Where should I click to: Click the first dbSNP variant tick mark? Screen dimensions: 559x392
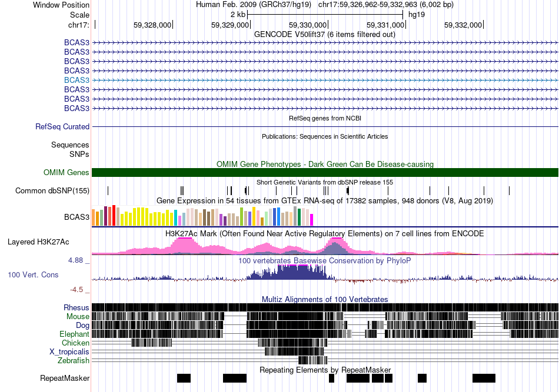108,190
